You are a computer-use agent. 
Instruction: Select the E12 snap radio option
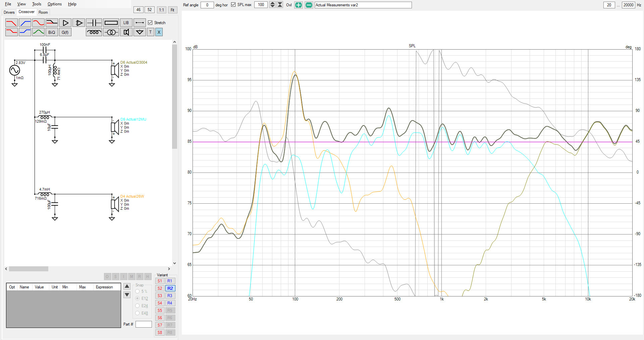coord(138,298)
